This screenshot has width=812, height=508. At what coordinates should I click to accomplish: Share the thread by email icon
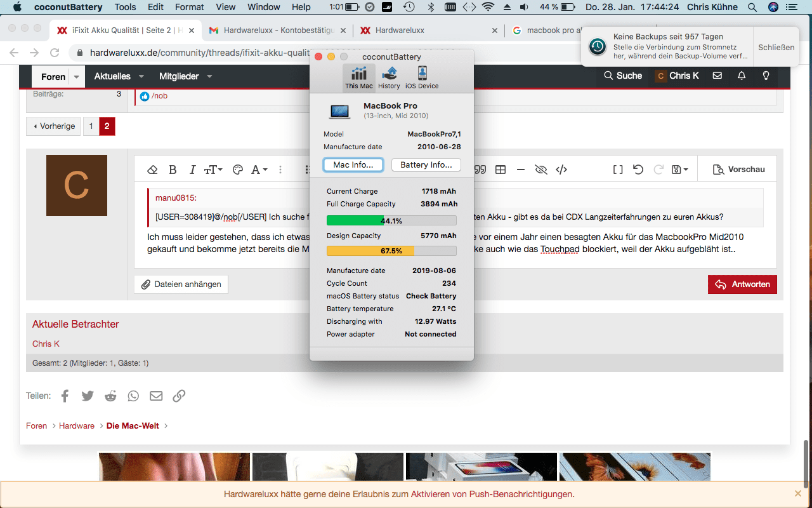(x=156, y=396)
